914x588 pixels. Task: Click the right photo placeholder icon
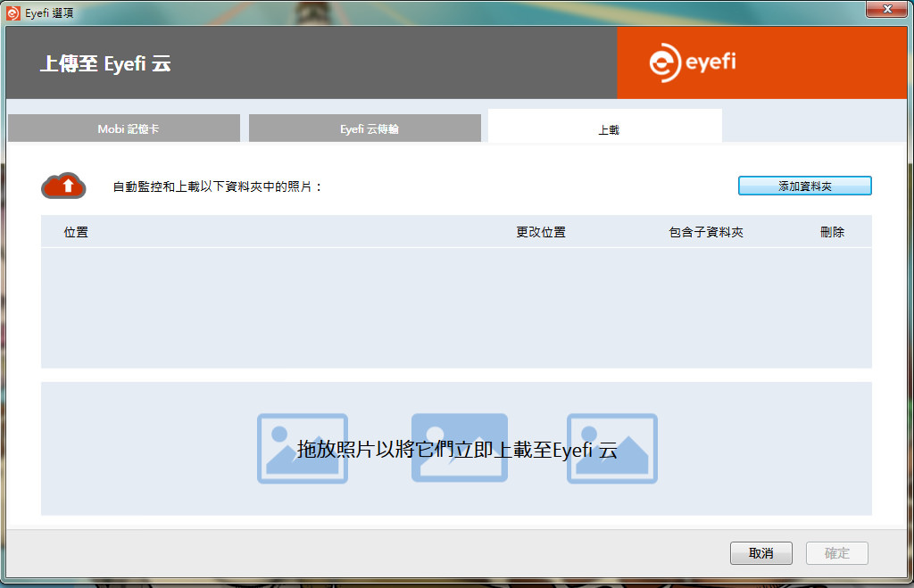(612, 448)
